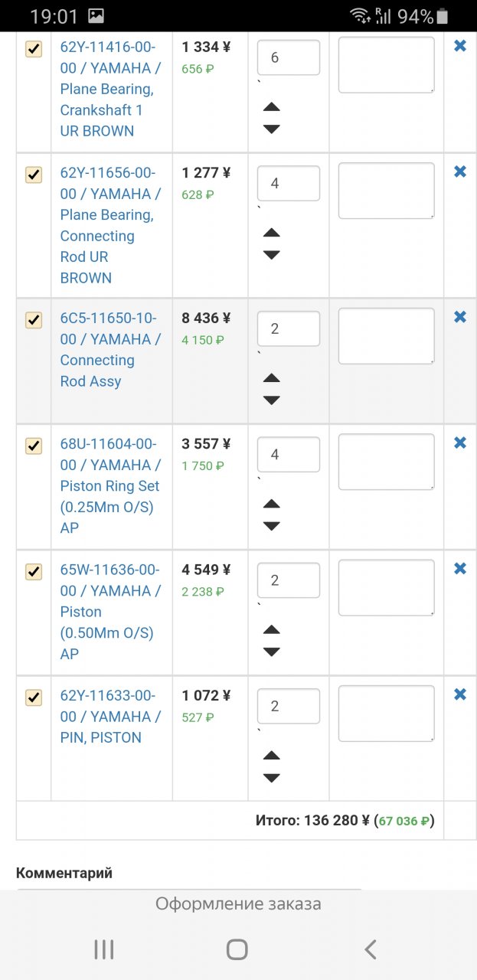Decrease quantity of PIN, PISTON

point(271,778)
